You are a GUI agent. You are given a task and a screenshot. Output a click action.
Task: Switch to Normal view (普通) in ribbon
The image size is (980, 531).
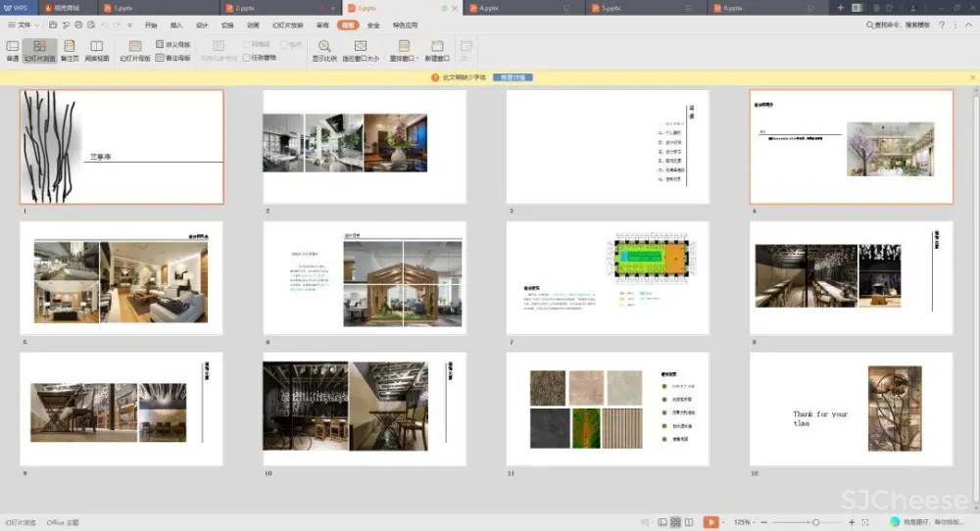click(x=13, y=46)
